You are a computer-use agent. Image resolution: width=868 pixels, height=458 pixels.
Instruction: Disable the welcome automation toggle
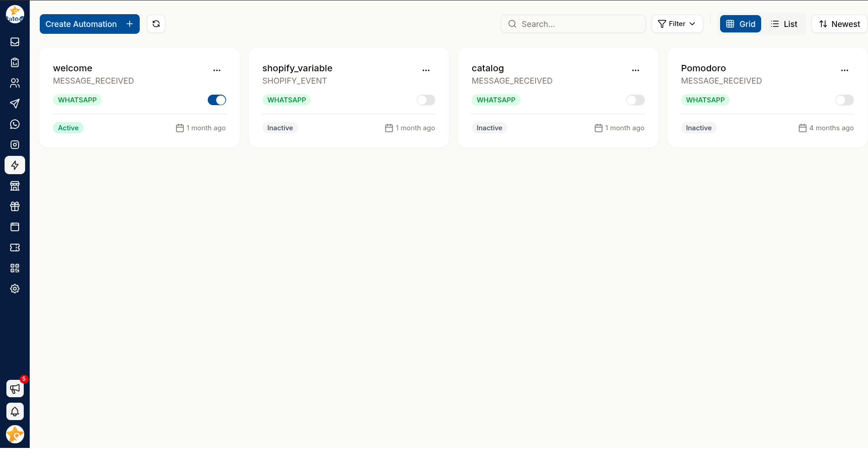(x=217, y=100)
